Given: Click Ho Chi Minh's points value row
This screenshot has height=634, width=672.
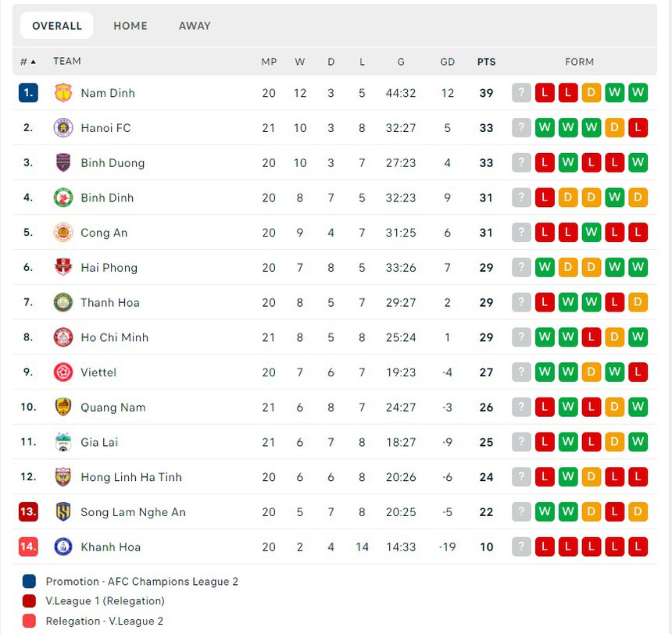Looking at the screenshot, I should click(x=486, y=337).
